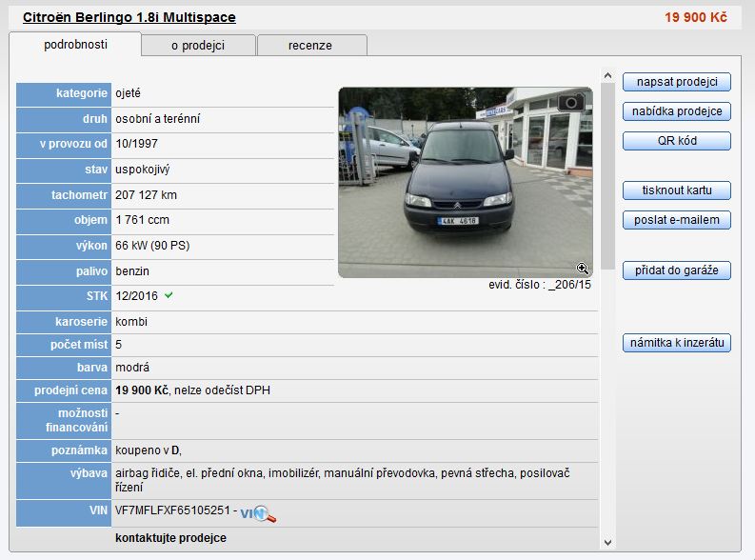Click the Citroën car photo thumbnail
The height and width of the screenshot is (560, 755).
466,183
